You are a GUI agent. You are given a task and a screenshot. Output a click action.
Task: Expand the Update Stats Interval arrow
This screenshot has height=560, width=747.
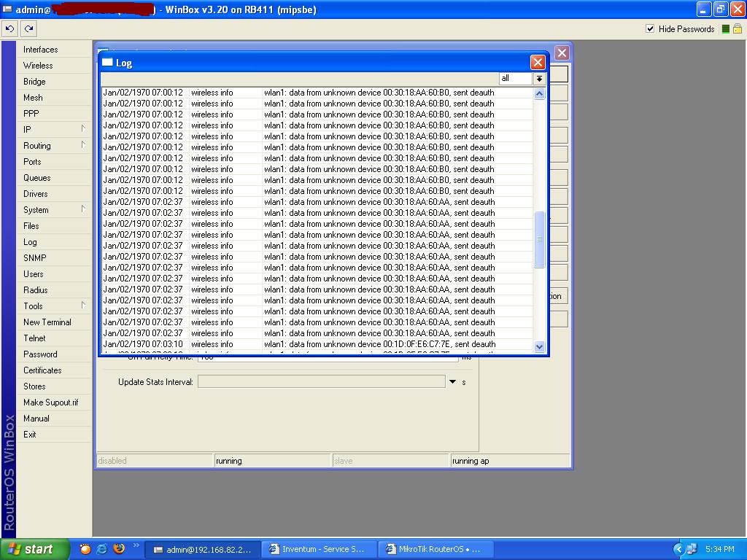pyautogui.click(x=452, y=382)
